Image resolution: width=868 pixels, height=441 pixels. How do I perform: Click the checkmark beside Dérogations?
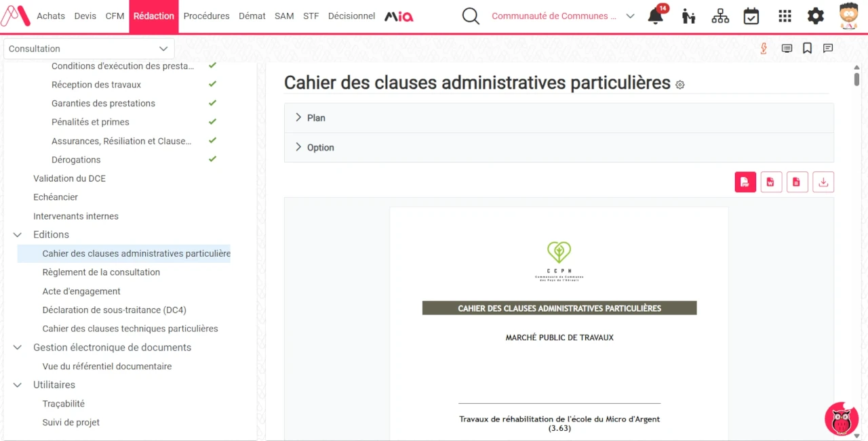click(212, 159)
